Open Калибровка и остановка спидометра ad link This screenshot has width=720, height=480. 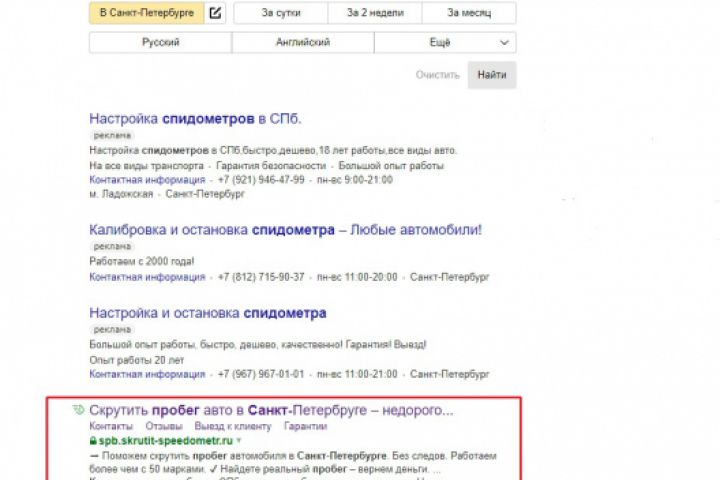[x=286, y=230]
